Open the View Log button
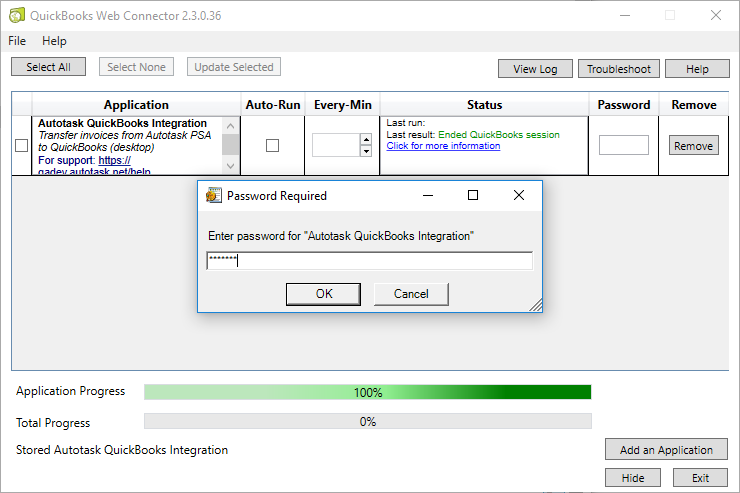This screenshot has height=493, width=740. pyautogui.click(x=535, y=69)
